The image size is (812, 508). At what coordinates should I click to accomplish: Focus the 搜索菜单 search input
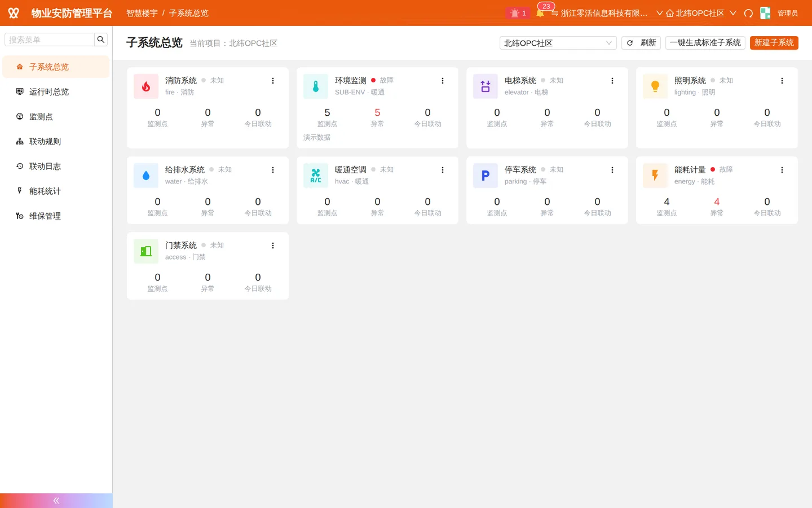(50, 40)
